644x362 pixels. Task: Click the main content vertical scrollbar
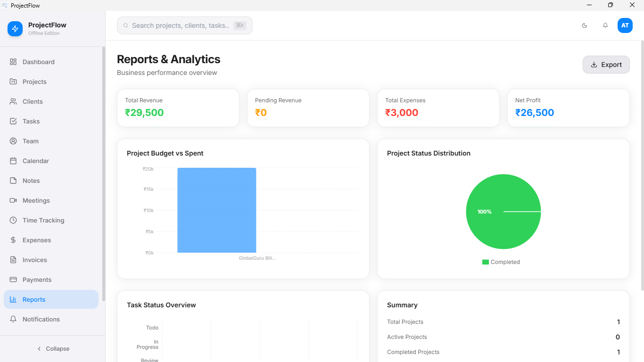642,165
